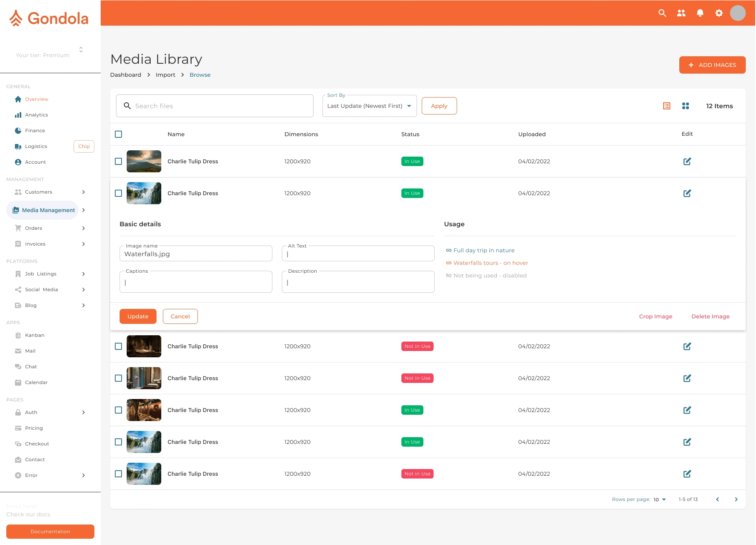Open rows per page dropdown
Screen dimensions: 756x545
[660, 499]
